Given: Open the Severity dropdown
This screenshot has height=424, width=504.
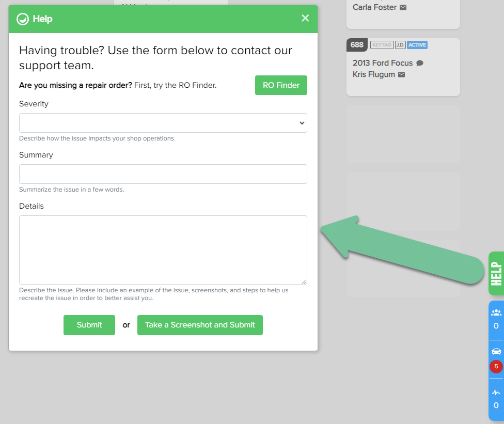Looking at the screenshot, I should [163, 123].
